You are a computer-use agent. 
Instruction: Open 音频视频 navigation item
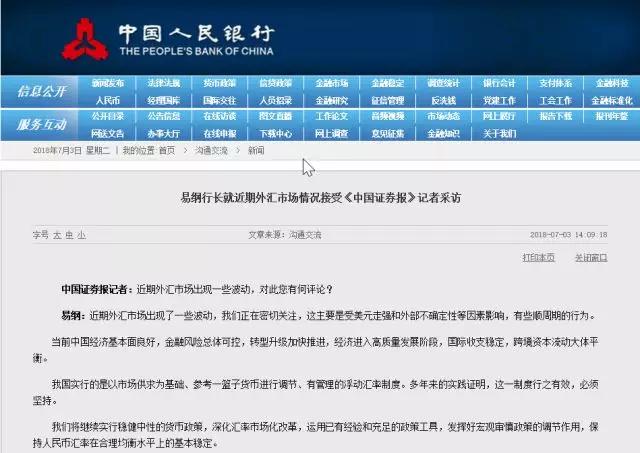388,116
